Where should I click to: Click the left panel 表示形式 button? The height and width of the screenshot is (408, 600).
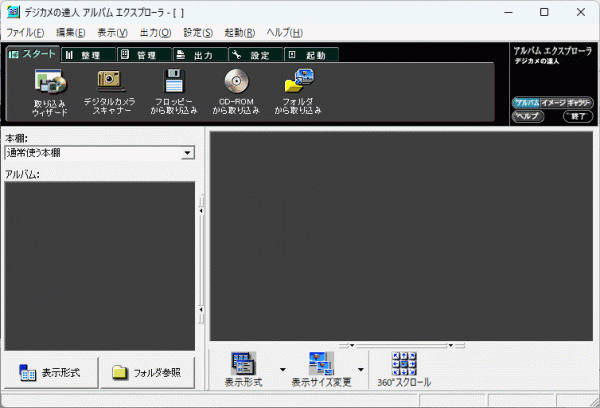(x=51, y=372)
